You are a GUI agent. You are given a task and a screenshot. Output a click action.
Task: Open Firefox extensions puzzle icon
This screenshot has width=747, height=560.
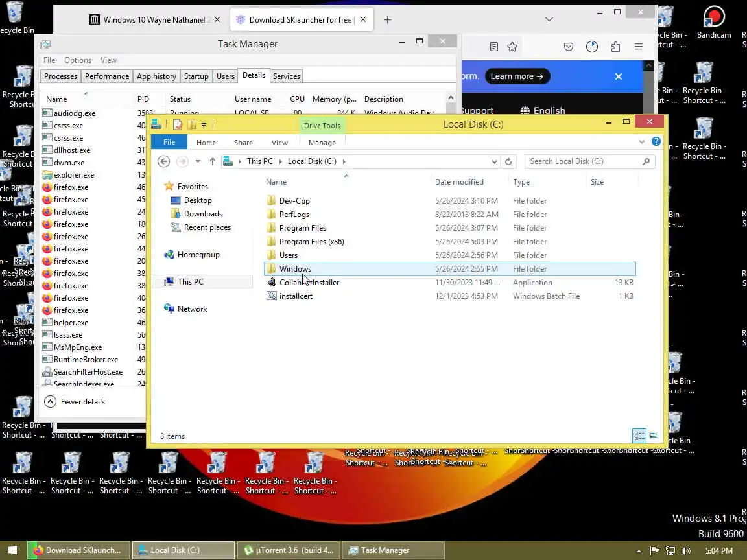tap(615, 47)
